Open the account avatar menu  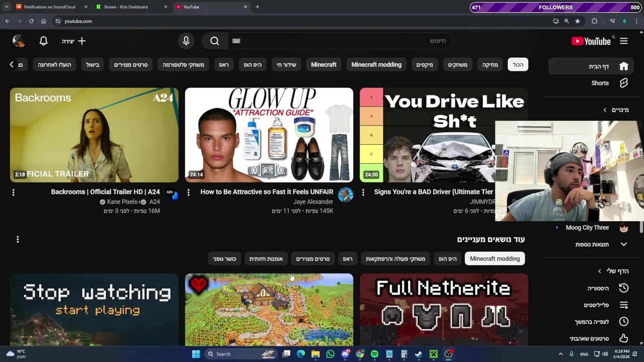[19, 41]
